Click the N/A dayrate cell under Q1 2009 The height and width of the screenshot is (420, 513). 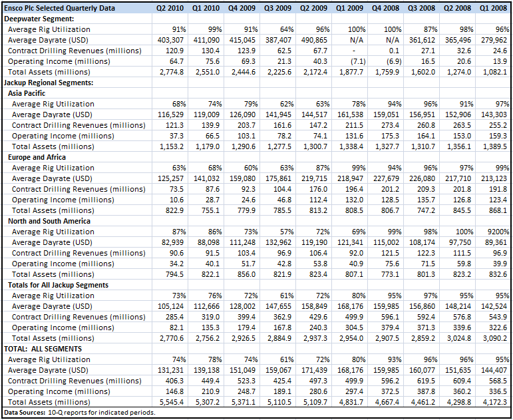pyautogui.click(x=357, y=40)
